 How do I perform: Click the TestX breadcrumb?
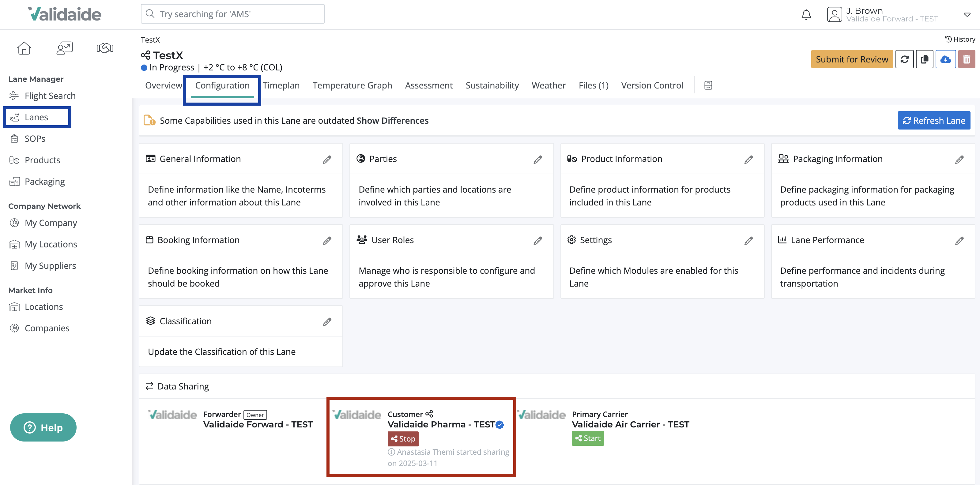point(150,39)
